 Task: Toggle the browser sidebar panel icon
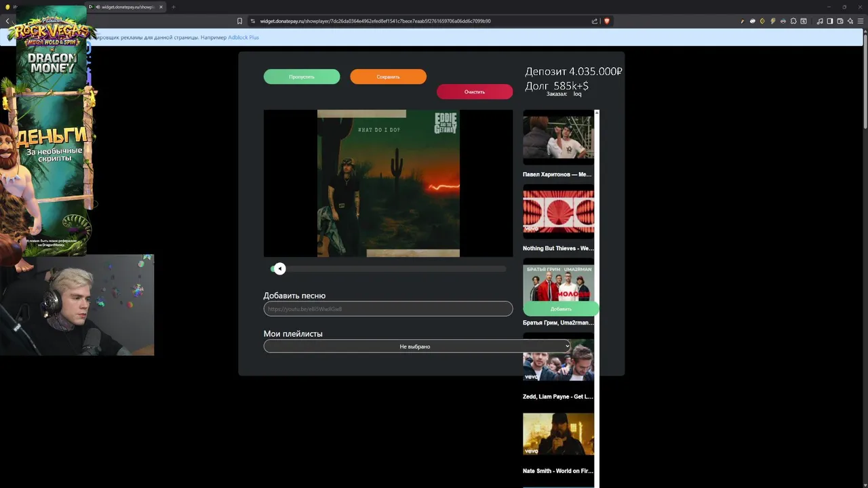[x=830, y=21]
